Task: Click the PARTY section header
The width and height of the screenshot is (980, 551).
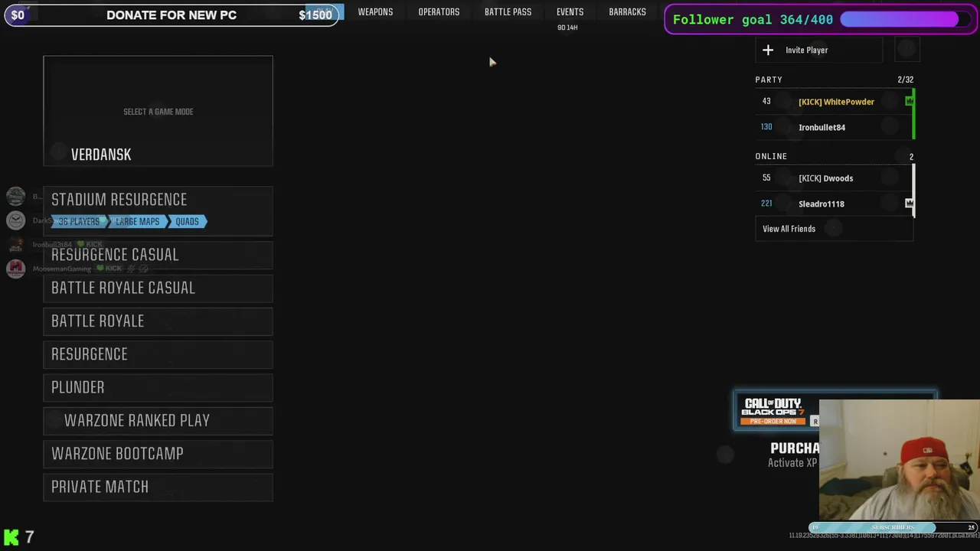Action: tap(769, 80)
